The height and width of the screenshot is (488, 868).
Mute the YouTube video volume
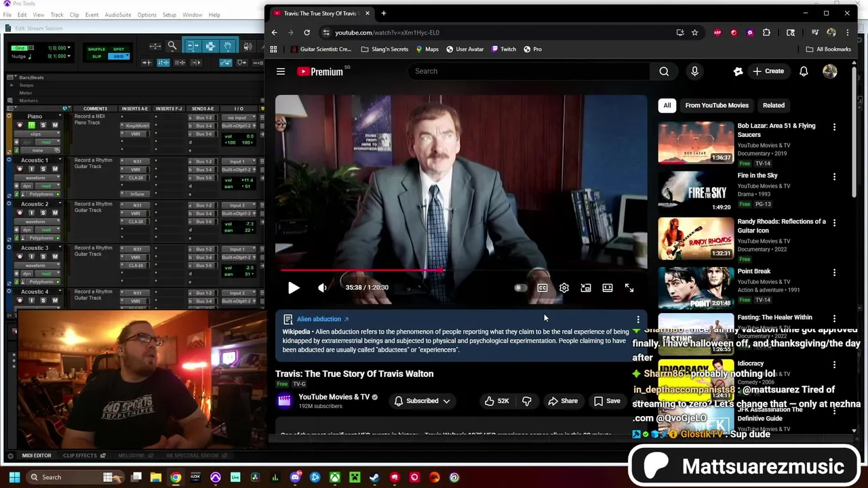(x=322, y=287)
